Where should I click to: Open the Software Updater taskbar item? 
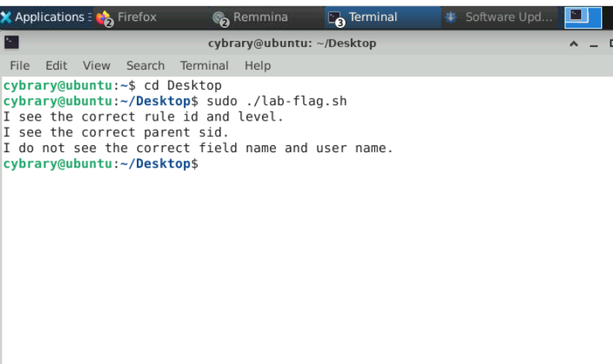(x=501, y=17)
